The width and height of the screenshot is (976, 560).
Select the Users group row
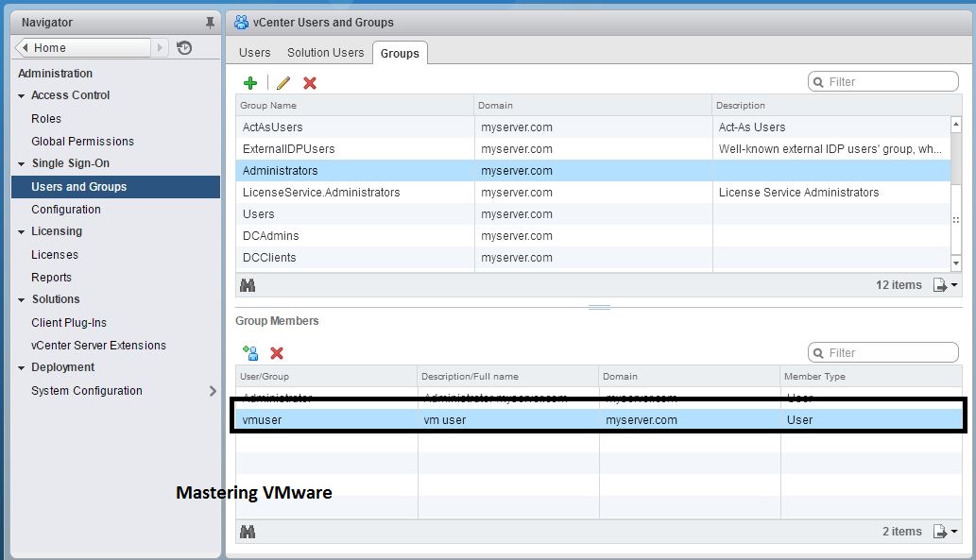coord(593,214)
